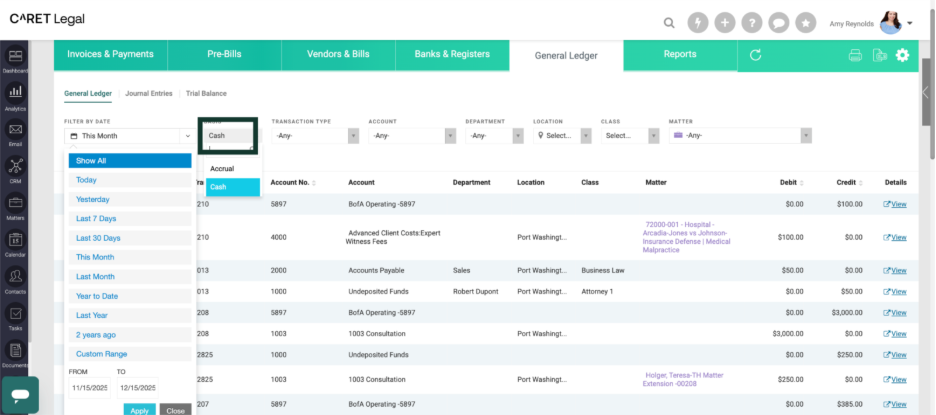Open the Department filter dropdown
Image resolution: width=936 pixels, height=415 pixels.
[494, 136]
